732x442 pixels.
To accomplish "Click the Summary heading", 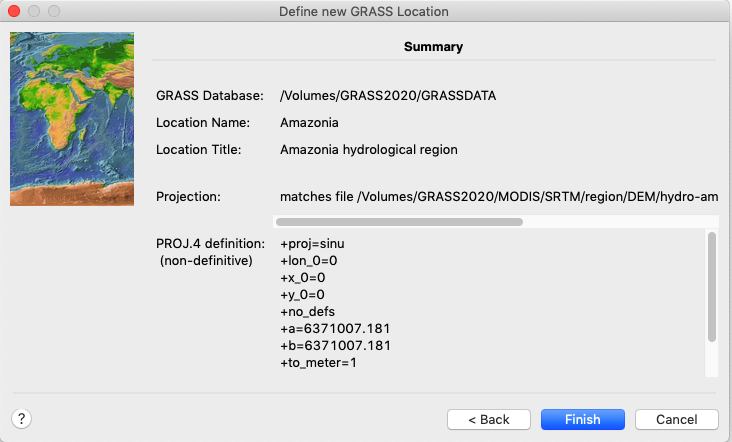I will (433, 46).
